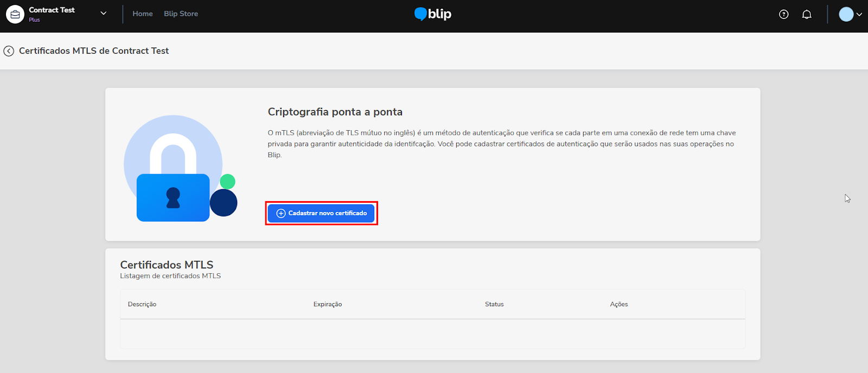Go to the Home menu item
The image size is (868, 373).
(143, 14)
